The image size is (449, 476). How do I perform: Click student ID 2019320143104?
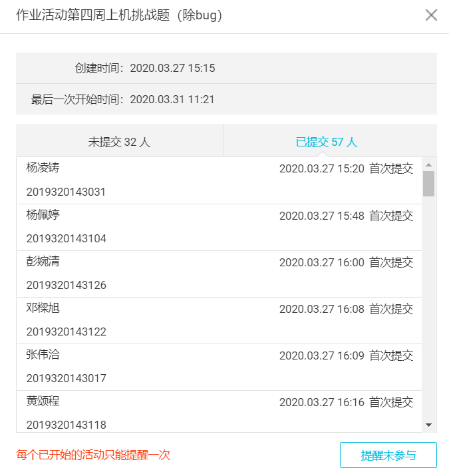67,238
